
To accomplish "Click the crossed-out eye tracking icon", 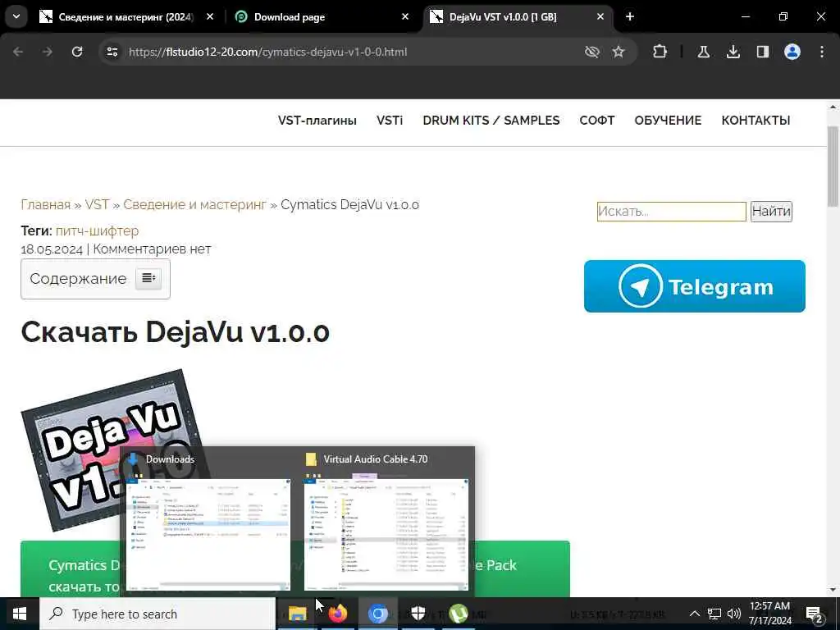I will 592,52.
